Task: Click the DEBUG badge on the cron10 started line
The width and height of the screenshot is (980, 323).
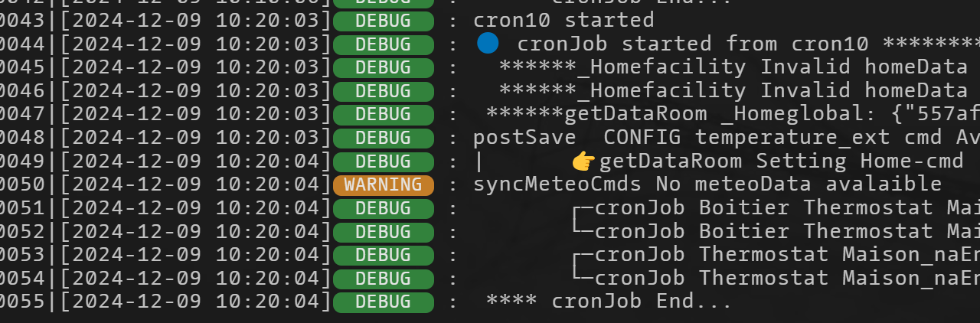Action: (x=383, y=20)
